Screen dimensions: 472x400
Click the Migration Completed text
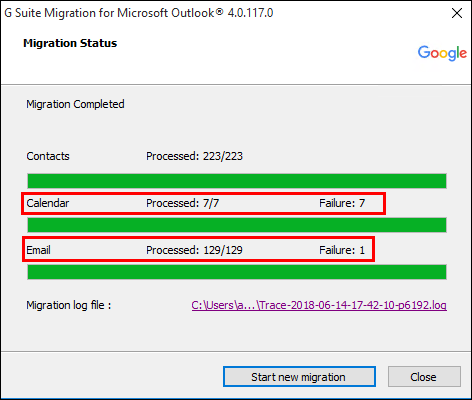click(75, 104)
